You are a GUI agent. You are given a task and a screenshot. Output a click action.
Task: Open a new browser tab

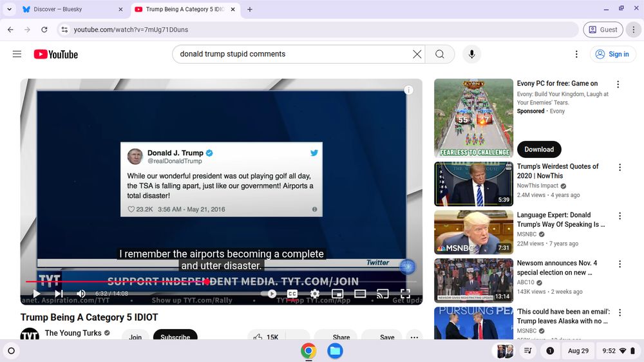tap(250, 9)
